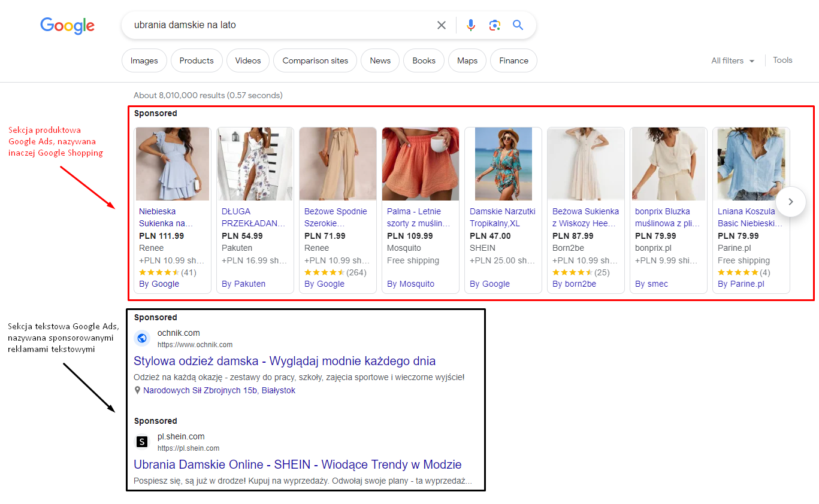Open beige viscose dress image
The height and width of the screenshot is (504, 819).
pyautogui.click(x=586, y=164)
